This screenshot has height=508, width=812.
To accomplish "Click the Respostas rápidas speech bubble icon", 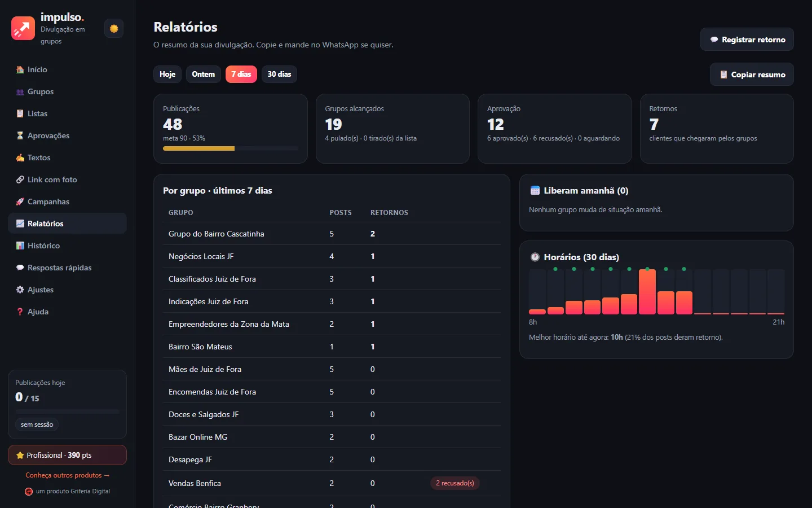I will pyautogui.click(x=20, y=268).
